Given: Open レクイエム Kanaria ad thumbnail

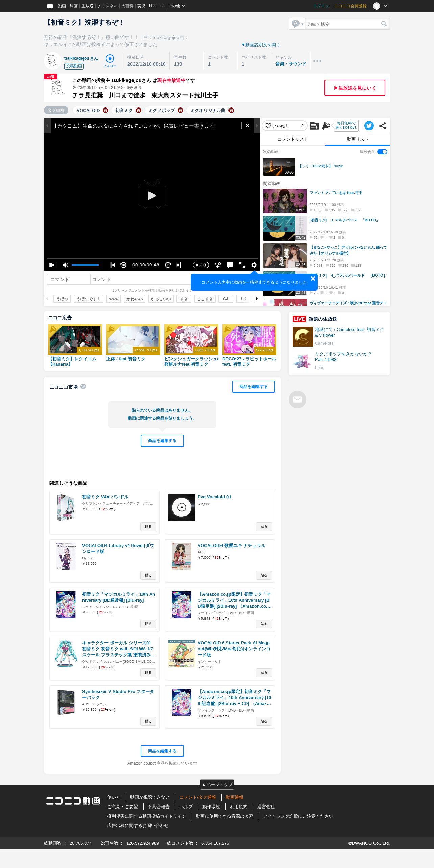Looking at the screenshot, I should pyautogui.click(x=75, y=339).
